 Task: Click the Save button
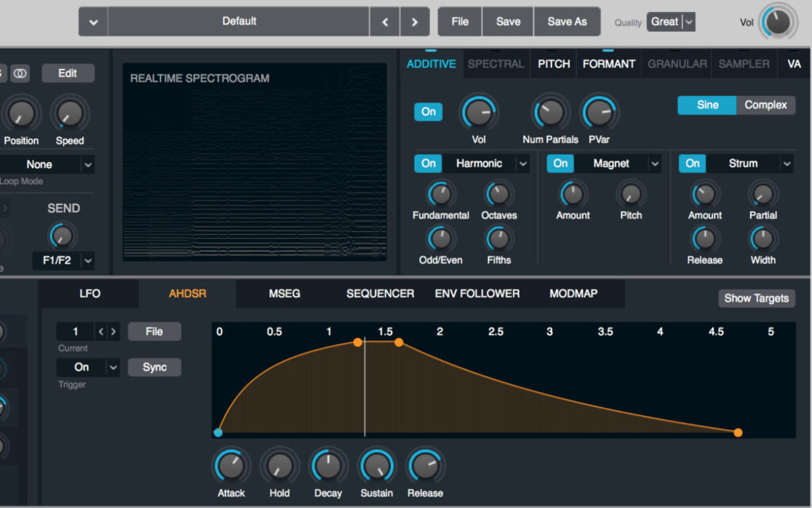click(508, 21)
